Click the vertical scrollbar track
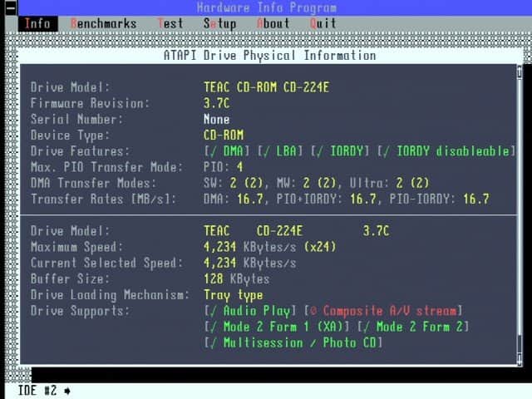The image size is (532, 399). (520, 216)
